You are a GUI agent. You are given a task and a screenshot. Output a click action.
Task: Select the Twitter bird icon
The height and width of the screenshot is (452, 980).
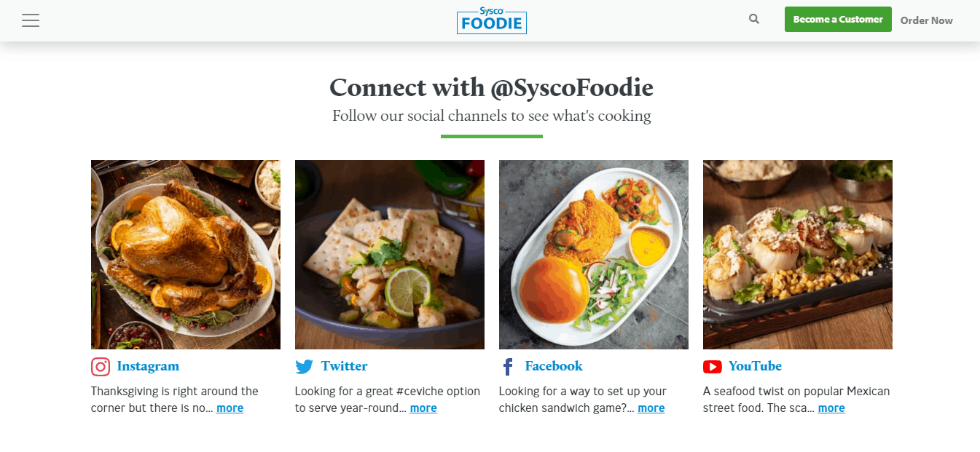(304, 366)
